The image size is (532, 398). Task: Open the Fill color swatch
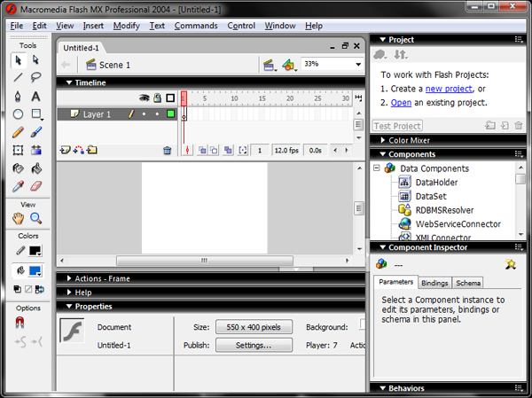(x=36, y=269)
